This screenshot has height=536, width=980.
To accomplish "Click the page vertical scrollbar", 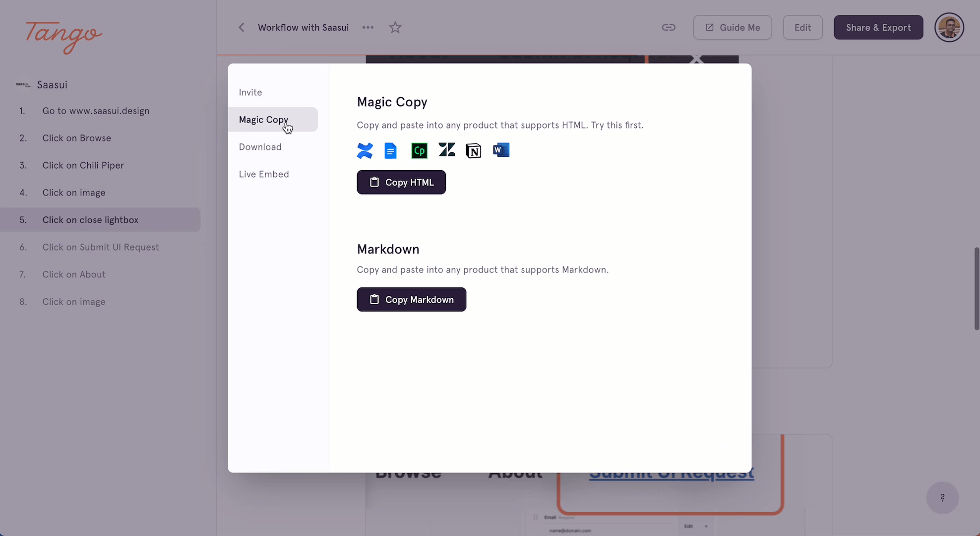I will (x=976, y=289).
